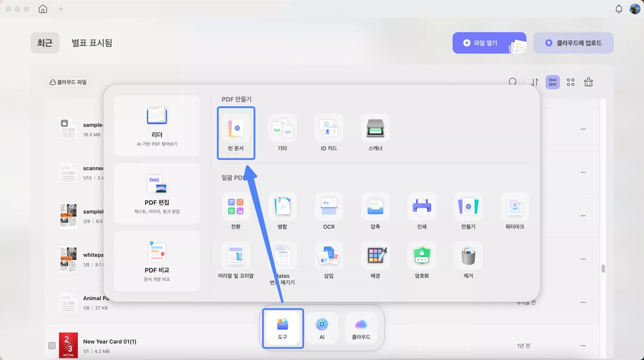Viewport: 644px width, 360px height.
Task: Start the batch OCR tool
Action: coord(329,211)
